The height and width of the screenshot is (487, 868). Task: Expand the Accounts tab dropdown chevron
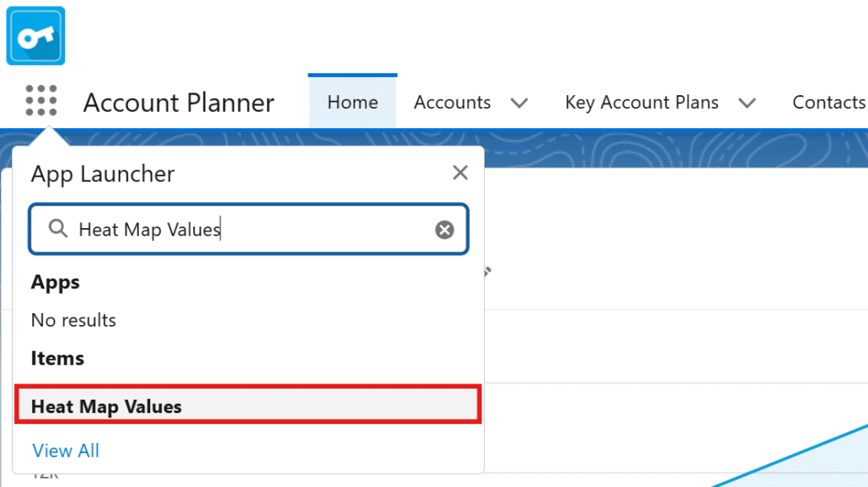pyautogui.click(x=520, y=103)
